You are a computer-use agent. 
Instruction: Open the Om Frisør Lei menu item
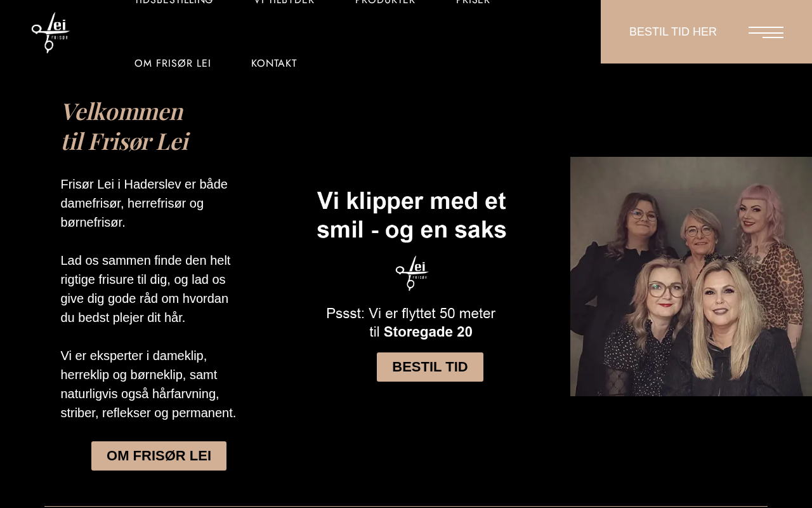pos(173,63)
